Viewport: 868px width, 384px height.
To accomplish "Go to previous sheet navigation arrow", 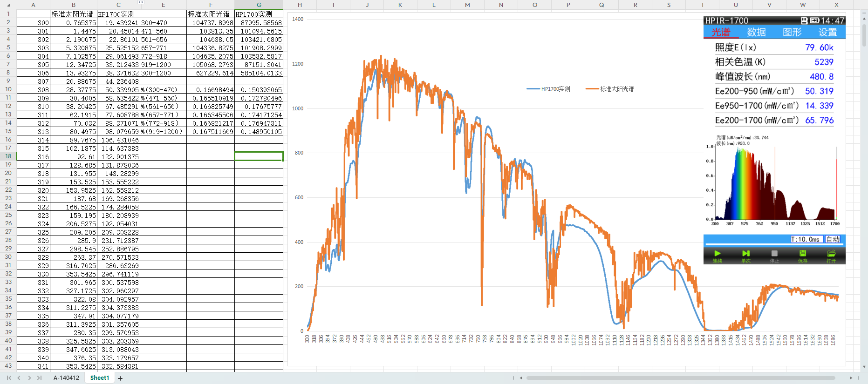I will (x=19, y=378).
